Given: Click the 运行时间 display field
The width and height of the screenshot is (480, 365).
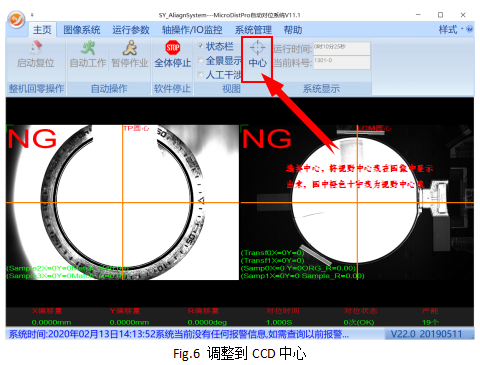Looking at the screenshot, I should [x=341, y=48].
